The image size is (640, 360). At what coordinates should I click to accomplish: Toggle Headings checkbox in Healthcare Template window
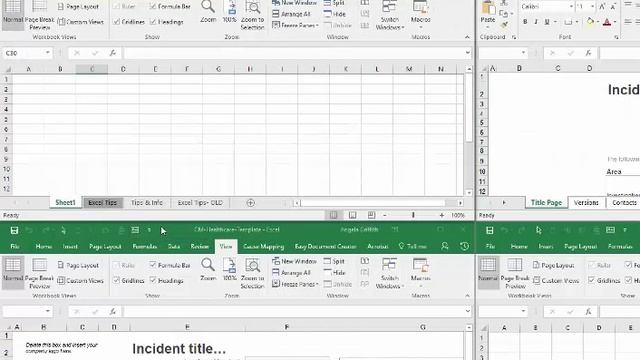pos(153,280)
